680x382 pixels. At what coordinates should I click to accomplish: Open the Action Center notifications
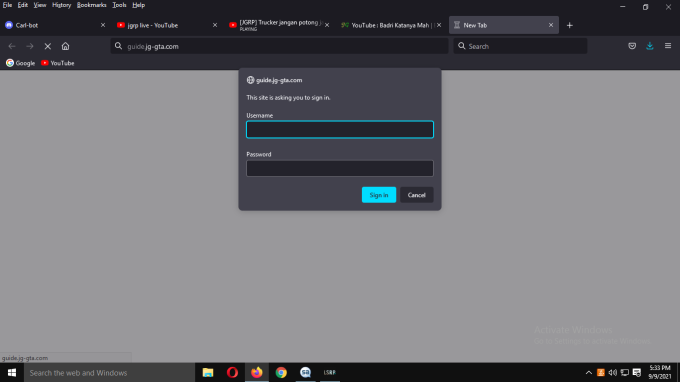(x=637, y=372)
